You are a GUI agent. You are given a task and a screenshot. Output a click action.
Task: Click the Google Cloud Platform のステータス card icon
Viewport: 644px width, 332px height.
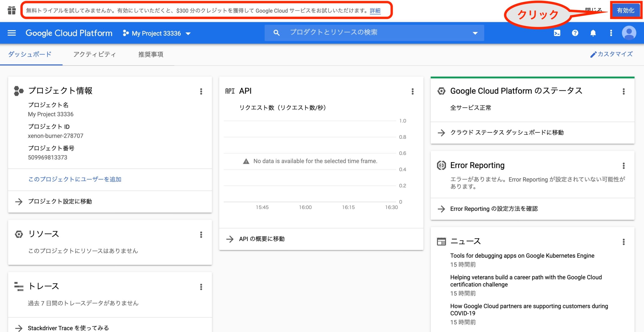point(441,91)
